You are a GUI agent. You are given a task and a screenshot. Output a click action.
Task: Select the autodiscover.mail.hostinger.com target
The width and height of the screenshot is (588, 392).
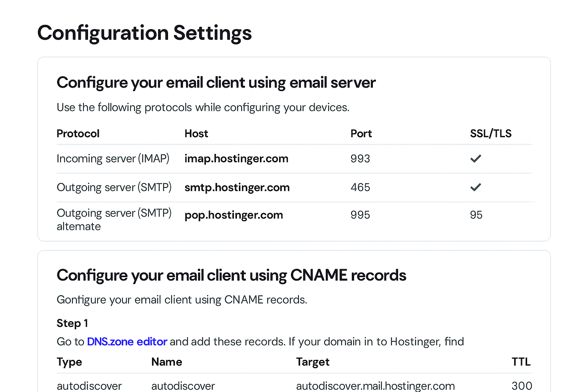[x=376, y=386]
